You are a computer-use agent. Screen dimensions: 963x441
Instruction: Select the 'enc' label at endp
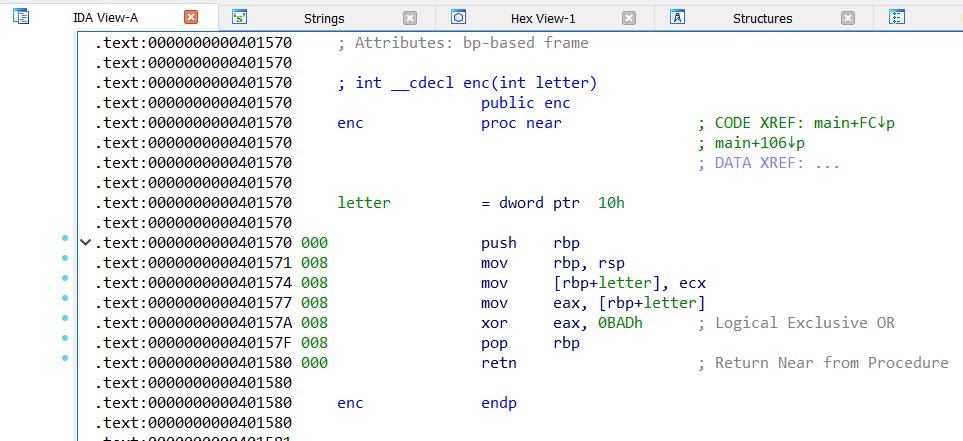[350, 403]
